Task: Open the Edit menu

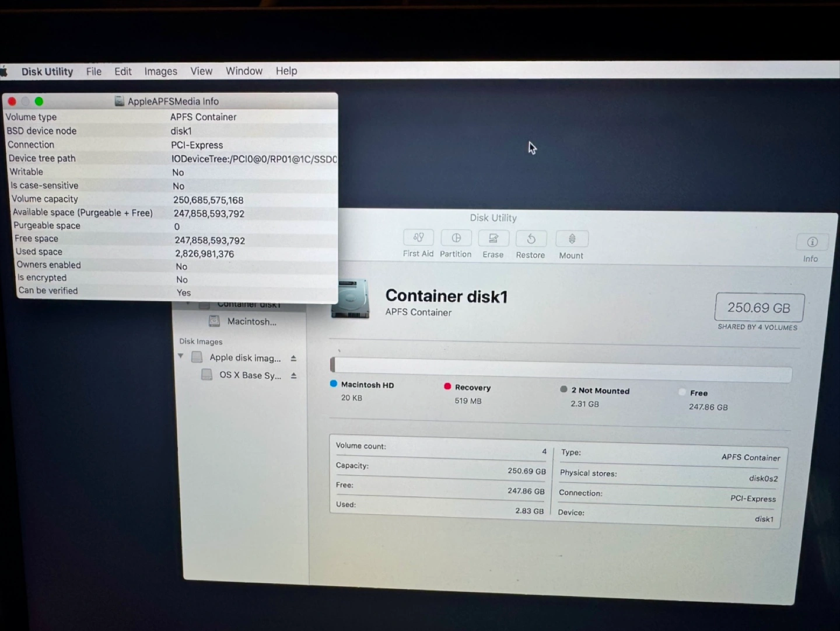Action: click(x=123, y=71)
